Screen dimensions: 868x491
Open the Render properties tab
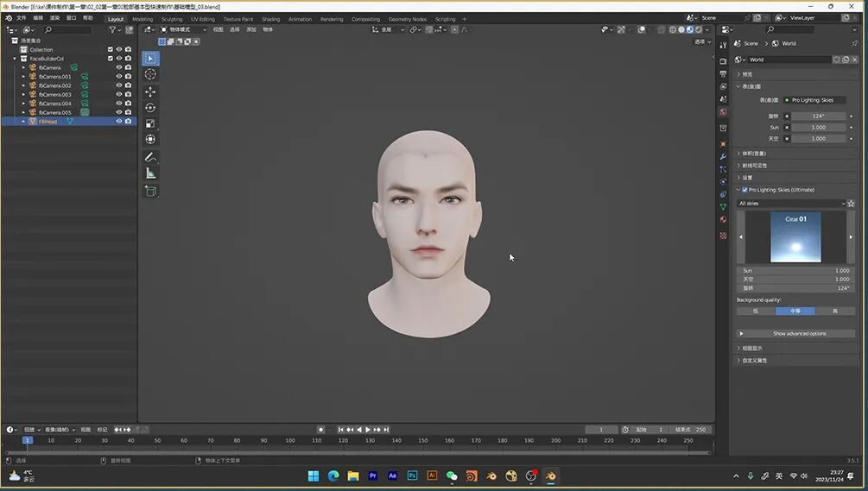pyautogui.click(x=723, y=60)
